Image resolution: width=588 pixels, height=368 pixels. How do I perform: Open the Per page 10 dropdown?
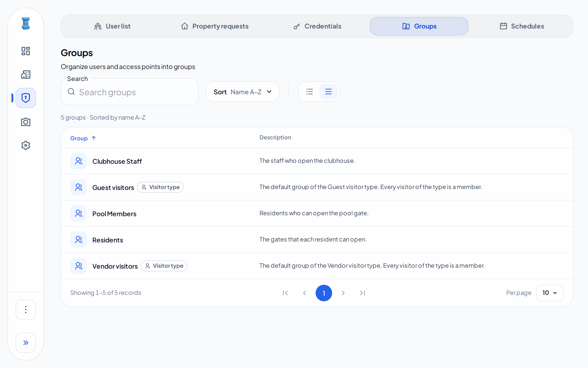click(550, 293)
